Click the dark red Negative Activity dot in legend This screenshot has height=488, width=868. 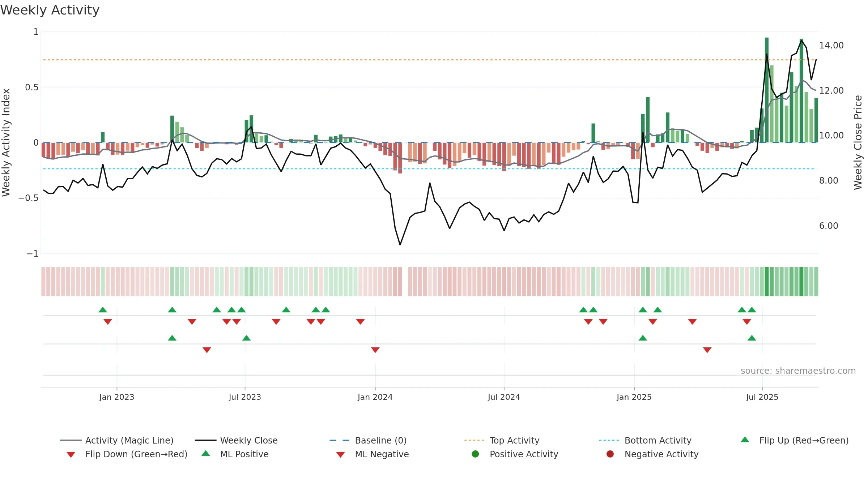click(610, 454)
